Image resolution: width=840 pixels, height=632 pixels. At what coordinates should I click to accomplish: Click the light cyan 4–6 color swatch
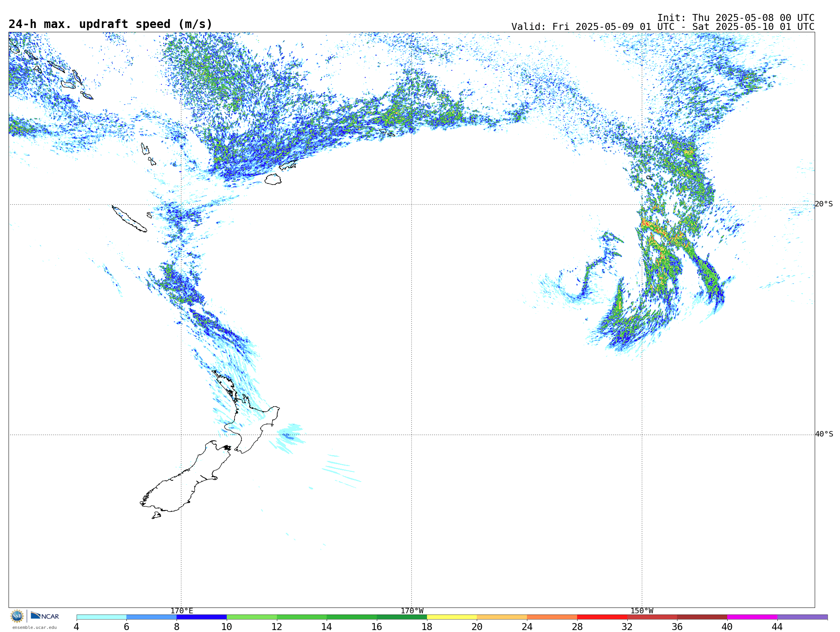pyautogui.click(x=101, y=617)
